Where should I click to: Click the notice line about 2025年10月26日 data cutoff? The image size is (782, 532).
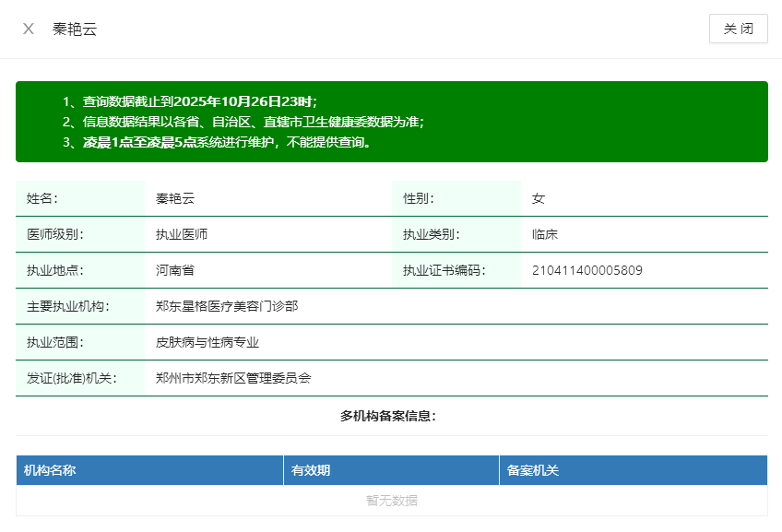190,101
